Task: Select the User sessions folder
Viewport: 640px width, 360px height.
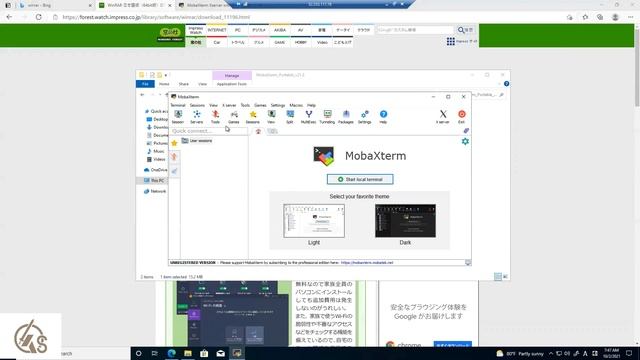Action: (197, 140)
